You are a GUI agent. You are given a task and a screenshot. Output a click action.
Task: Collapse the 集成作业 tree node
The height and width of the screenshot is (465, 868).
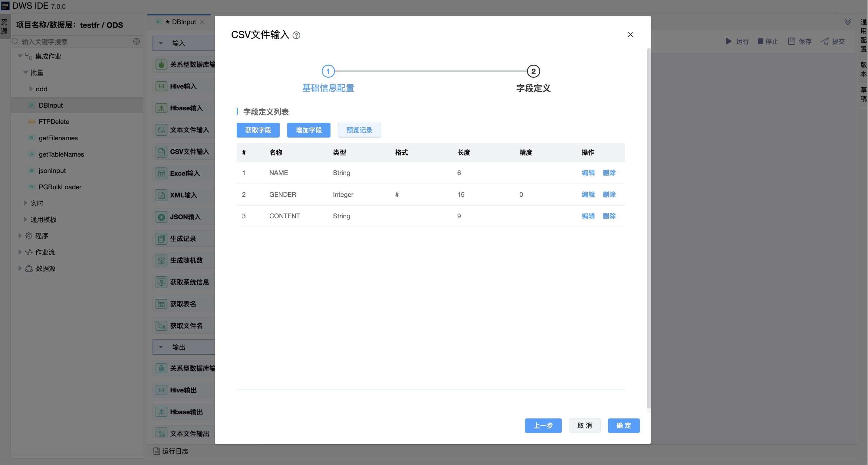click(x=20, y=56)
